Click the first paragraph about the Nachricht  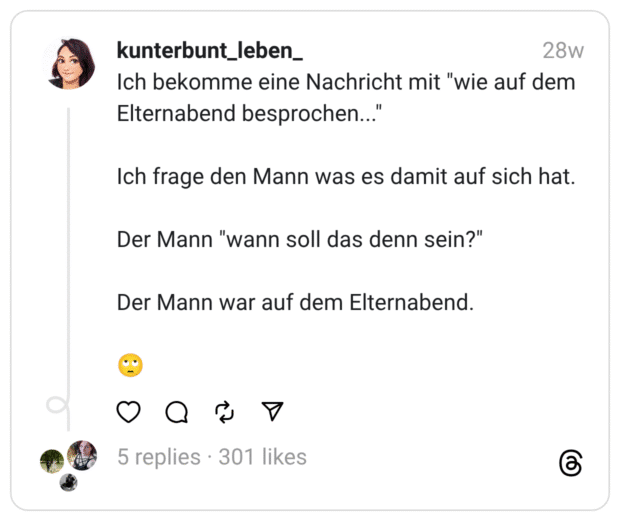346,97
